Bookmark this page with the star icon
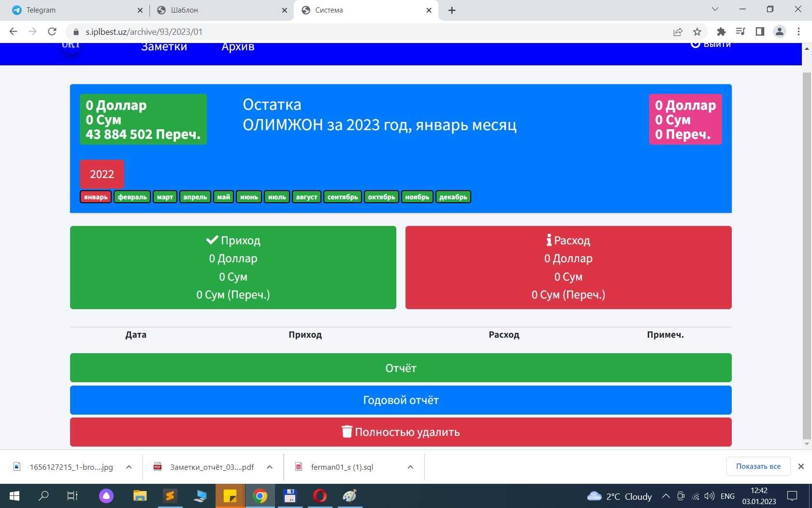 697,32
